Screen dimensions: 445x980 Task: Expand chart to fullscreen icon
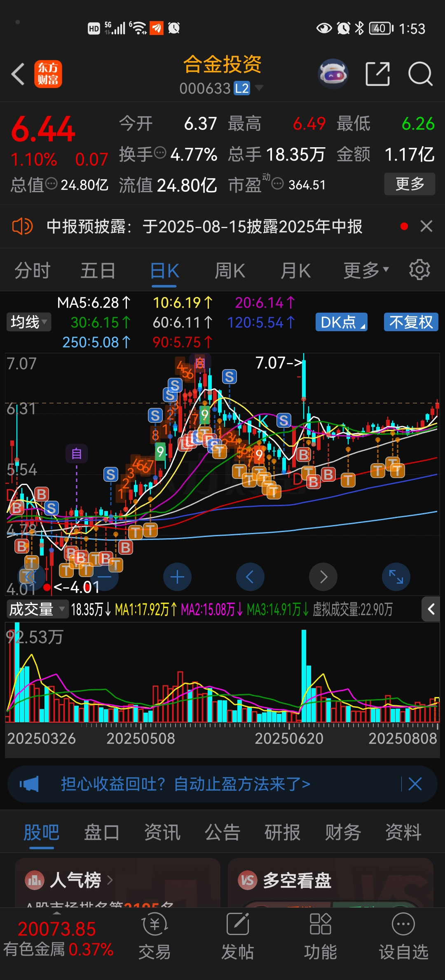[396, 577]
